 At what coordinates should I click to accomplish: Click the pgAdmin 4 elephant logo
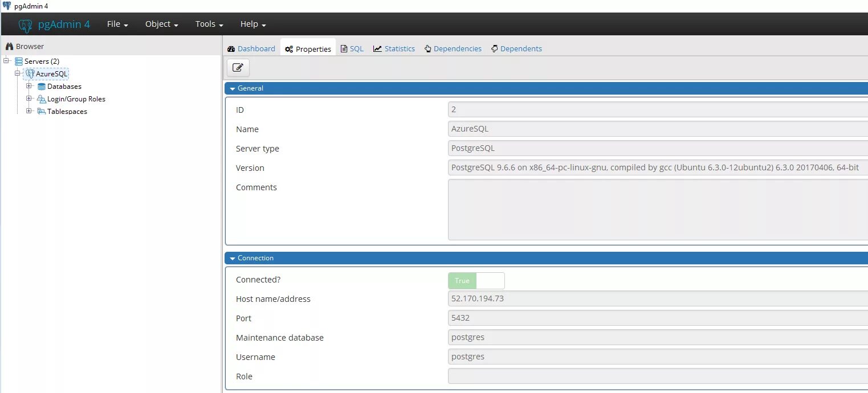tap(25, 25)
